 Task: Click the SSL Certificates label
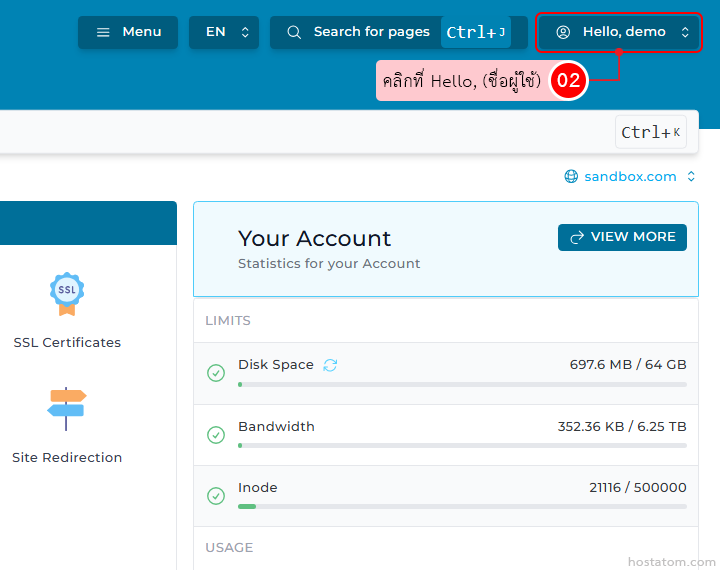click(67, 342)
